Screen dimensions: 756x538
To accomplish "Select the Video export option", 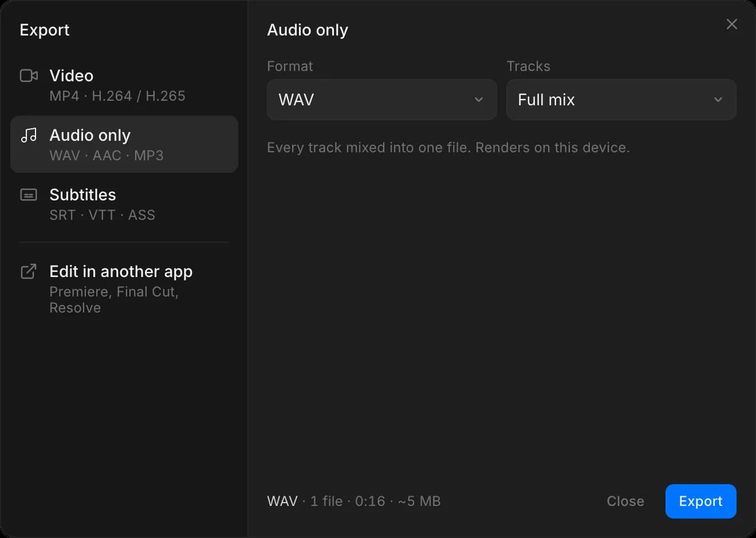I will coord(124,85).
